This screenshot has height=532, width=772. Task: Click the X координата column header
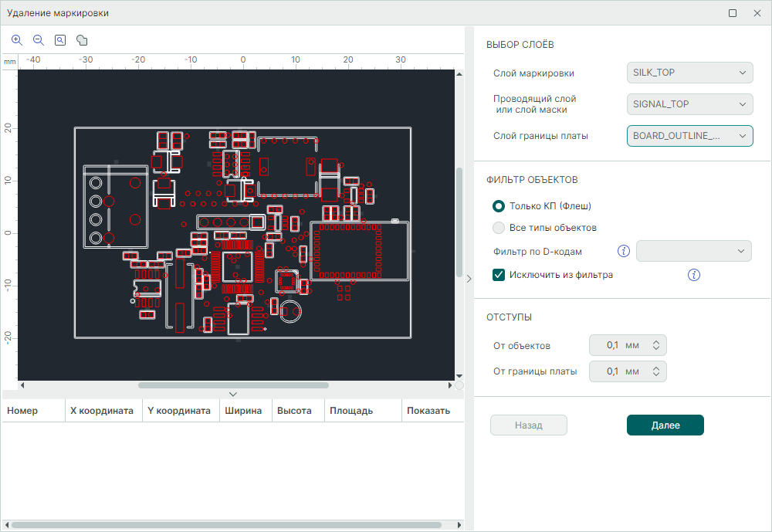point(102,411)
